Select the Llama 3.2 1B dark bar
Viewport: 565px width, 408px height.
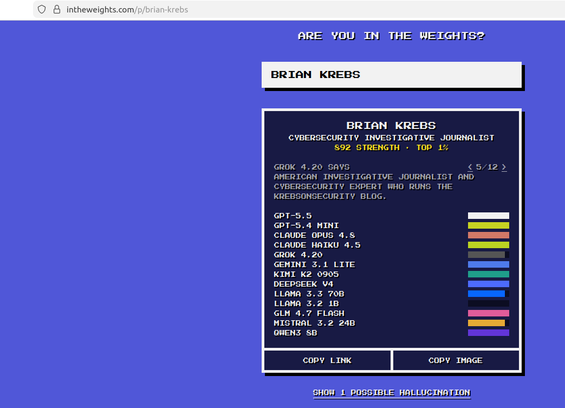click(x=488, y=303)
